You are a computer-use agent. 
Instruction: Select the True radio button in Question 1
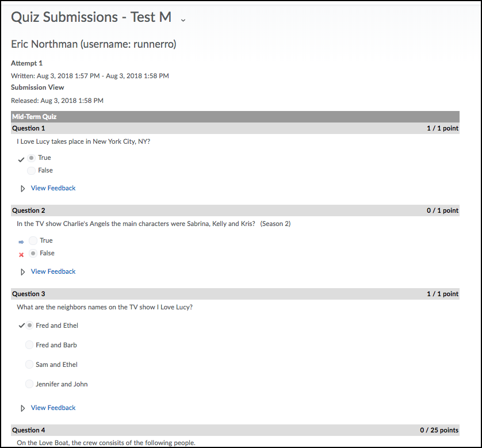pyautogui.click(x=32, y=158)
